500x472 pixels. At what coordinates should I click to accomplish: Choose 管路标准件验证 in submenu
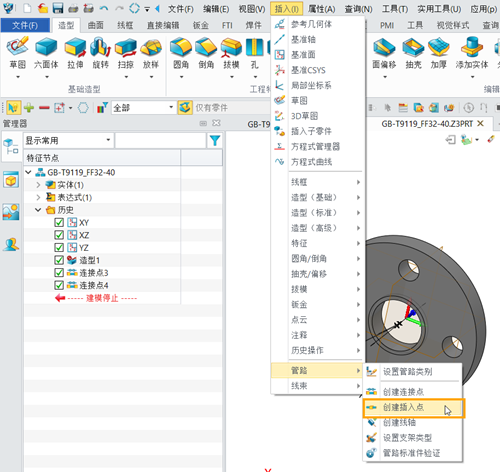pyautogui.click(x=412, y=453)
